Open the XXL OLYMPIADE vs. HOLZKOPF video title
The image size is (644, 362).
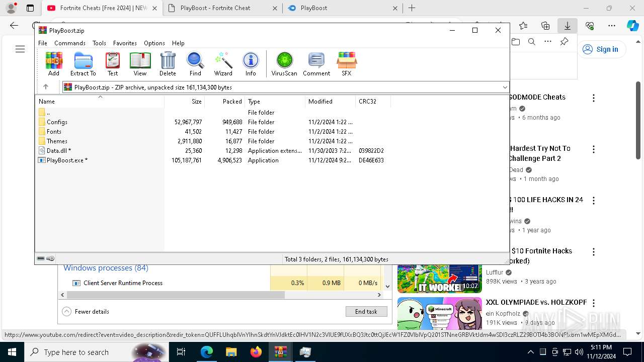(x=536, y=302)
